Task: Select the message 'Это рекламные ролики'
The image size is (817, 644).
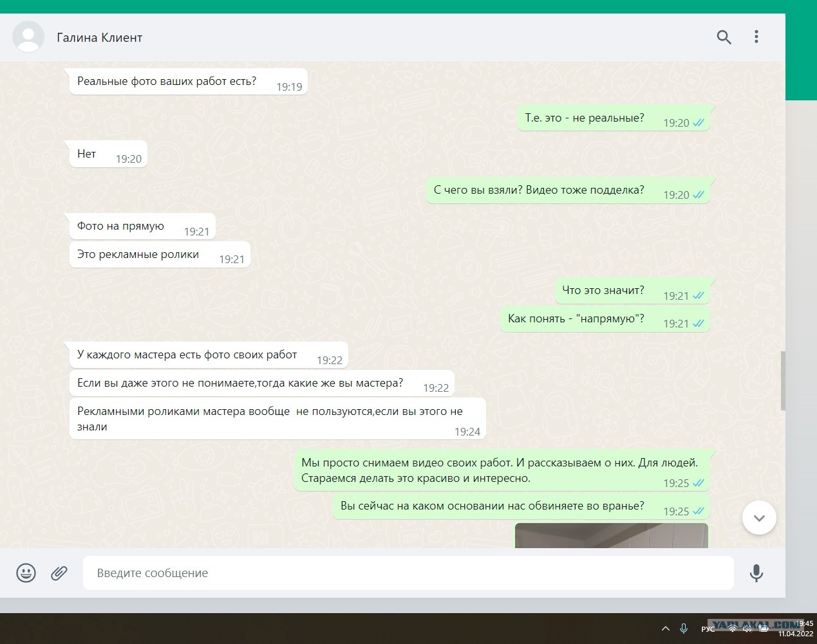Action: (160, 254)
